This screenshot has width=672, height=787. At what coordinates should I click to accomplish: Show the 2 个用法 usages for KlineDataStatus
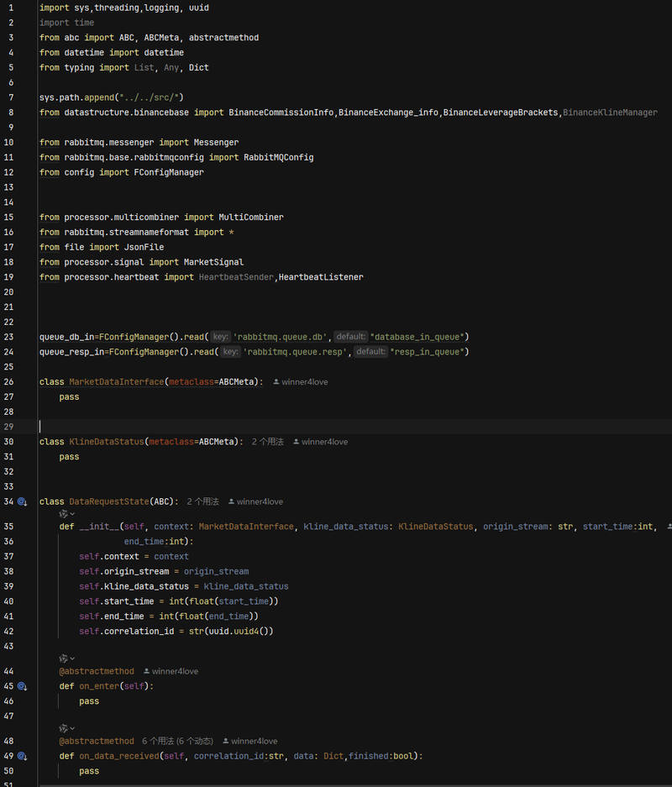tap(267, 442)
